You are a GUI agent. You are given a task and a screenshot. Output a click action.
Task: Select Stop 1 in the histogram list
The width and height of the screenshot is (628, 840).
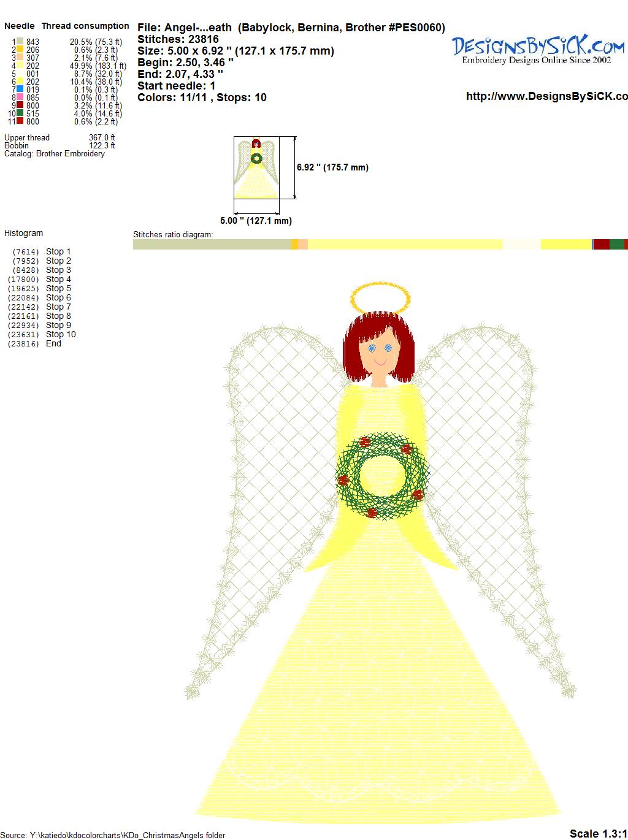click(x=58, y=251)
